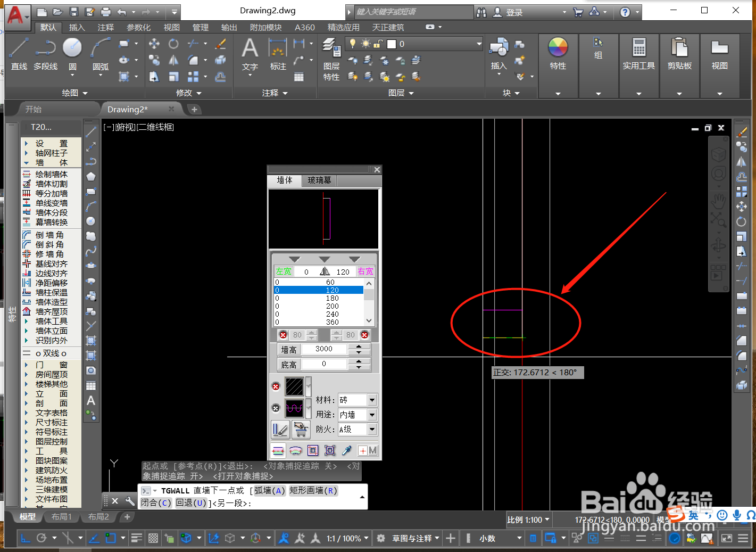Toggle polar tracking in status bar

pos(42,538)
